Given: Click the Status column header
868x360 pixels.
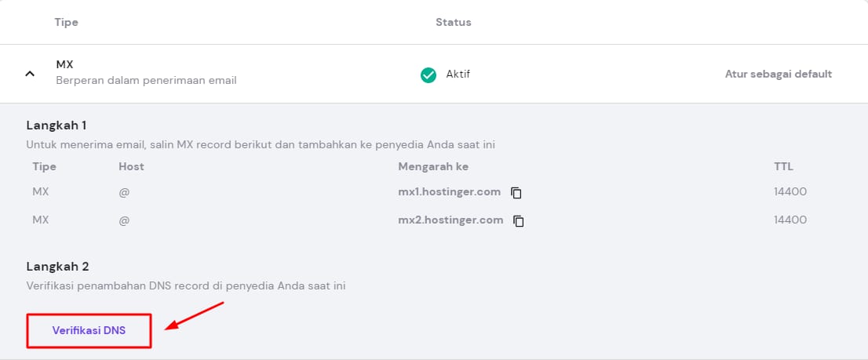Looking at the screenshot, I should click(x=453, y=22).
